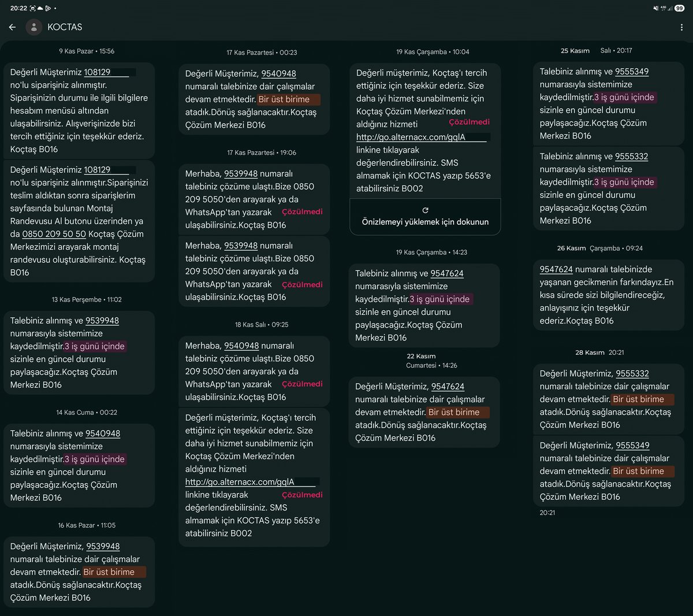
Task: Tap 9555349 in the 28 Kasım Değerli Müşterimiz message
Action: [632, 446]
